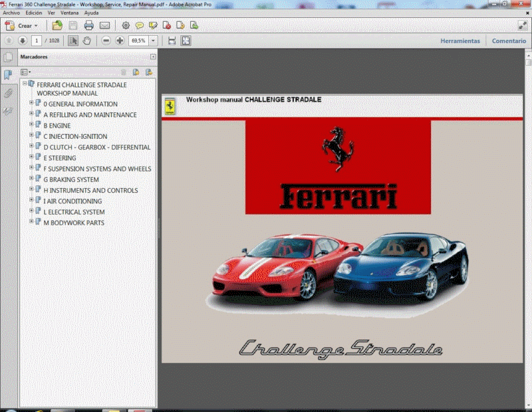Select the highlight text tool icon
The width and height of the screenshot is (532, 412).
click(153, 25)
